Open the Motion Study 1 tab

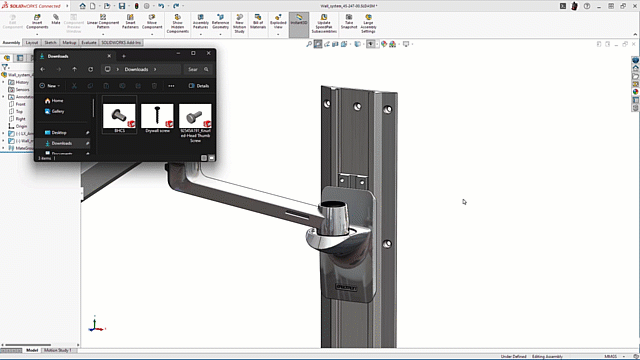pyautogui.click(x=58, y=350)
